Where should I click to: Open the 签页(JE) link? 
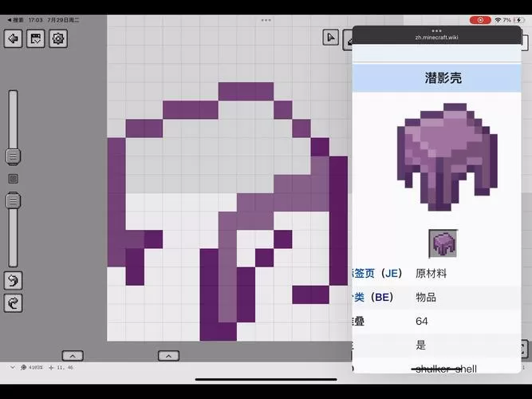(x=377, y=274)
